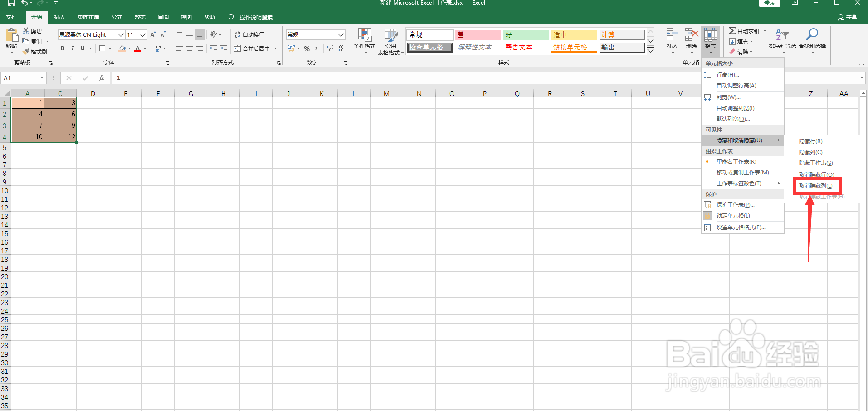The image size is (868, 411).
Task: Switch to the Insert ribbon tab
Action: (x=60, y=17)
